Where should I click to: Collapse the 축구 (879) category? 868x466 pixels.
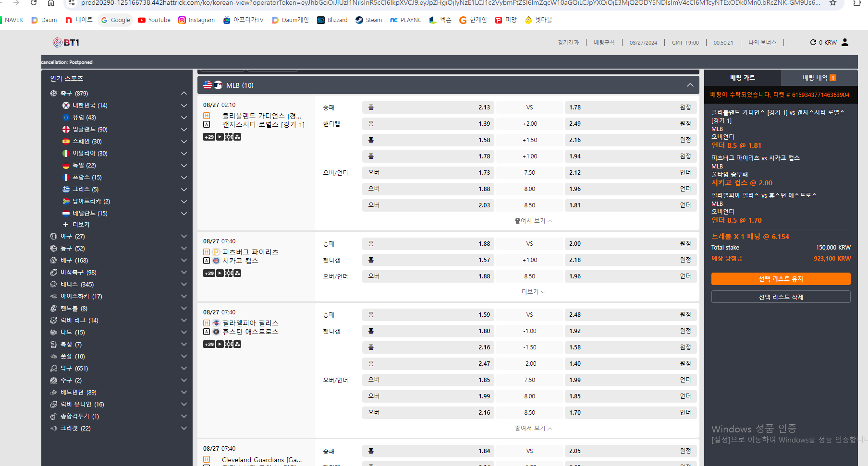pyautogui.click(x=183, y=93)
